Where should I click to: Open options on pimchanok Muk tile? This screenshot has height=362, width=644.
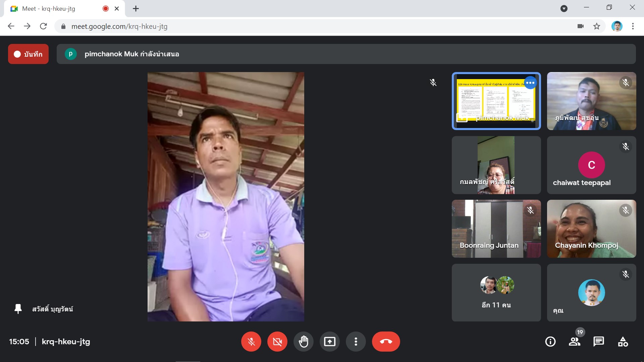pyautogui.click(x=530, y=83)
